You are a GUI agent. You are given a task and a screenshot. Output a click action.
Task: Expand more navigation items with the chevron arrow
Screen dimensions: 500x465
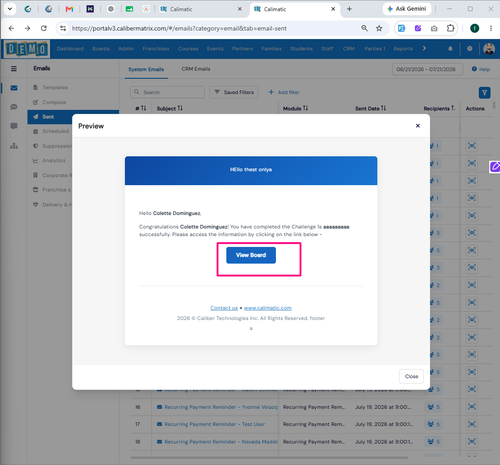pyautogui.click(x=424, y=48)
